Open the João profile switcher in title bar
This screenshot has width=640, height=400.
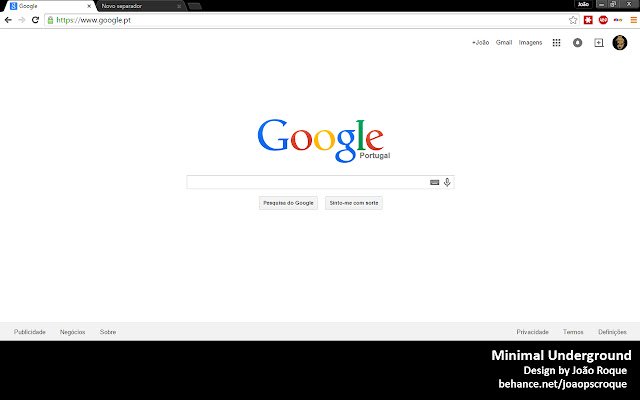pos(583,4)
